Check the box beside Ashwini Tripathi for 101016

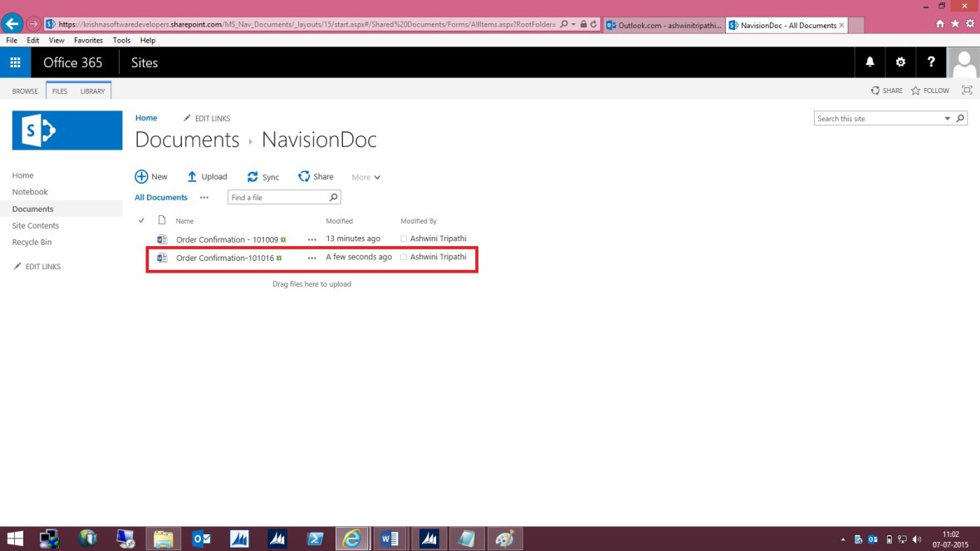[404, 257]
